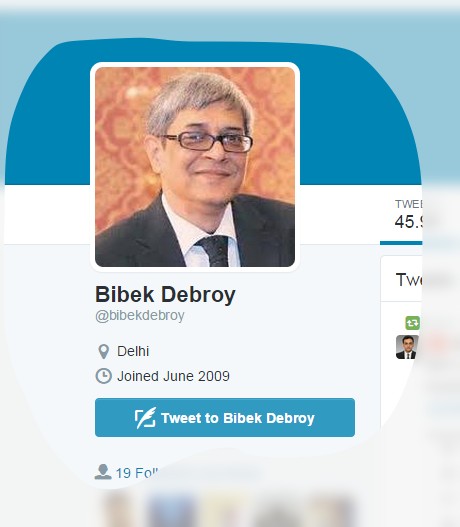Open the small suited man avatar in timeline

click(x=407, y=347)
